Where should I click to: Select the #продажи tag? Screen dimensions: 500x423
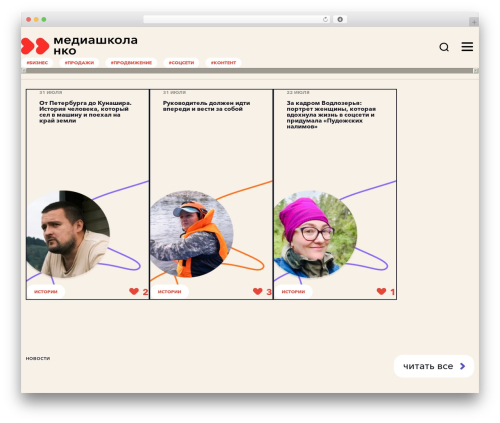click(x=79, y=63)
